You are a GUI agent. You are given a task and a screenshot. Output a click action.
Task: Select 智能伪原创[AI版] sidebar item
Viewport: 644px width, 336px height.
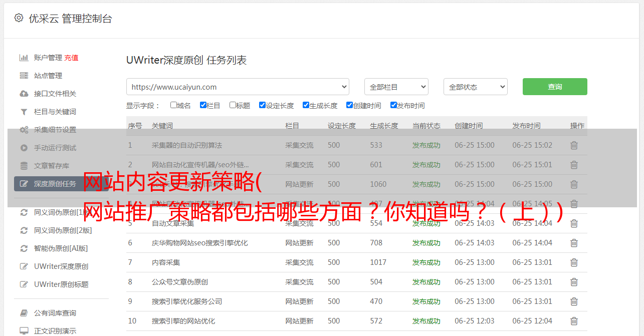[61, 248]
